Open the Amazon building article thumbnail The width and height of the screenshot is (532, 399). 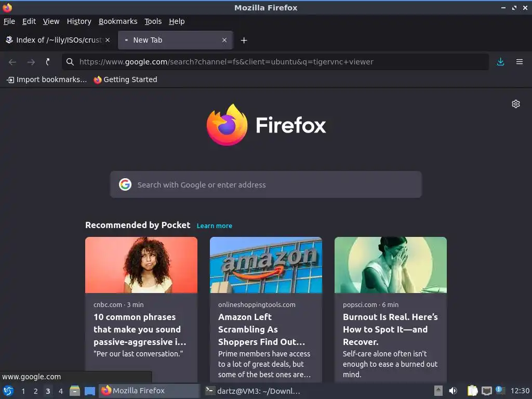click(x=265, y=265)
